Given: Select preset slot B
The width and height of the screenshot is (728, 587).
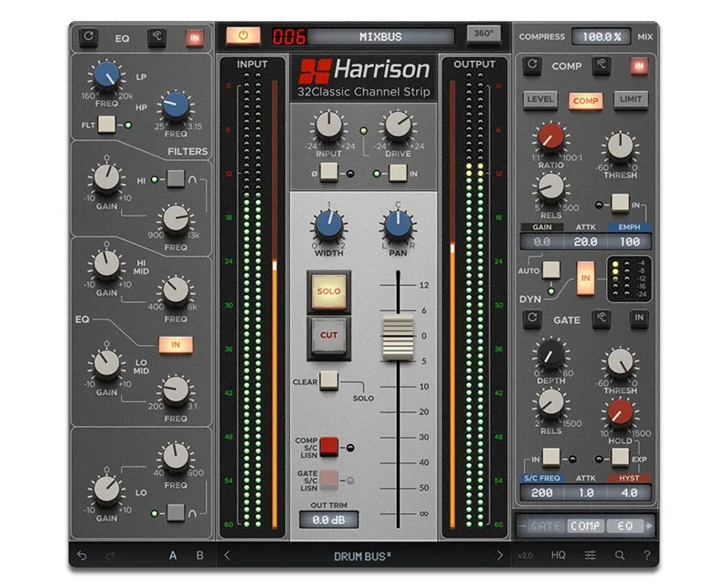Looking at the screenshot, I should (200, 555).
